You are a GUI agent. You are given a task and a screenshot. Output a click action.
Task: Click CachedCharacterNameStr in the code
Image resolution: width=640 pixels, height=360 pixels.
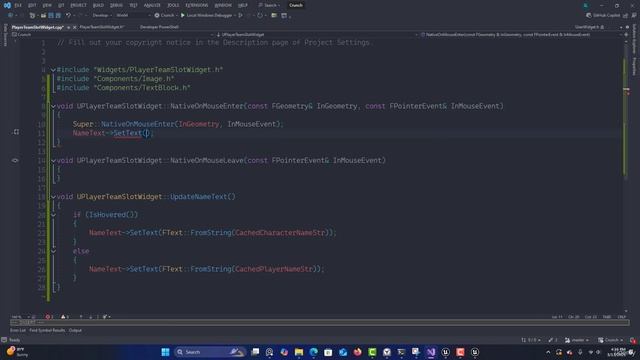(280, 233)
